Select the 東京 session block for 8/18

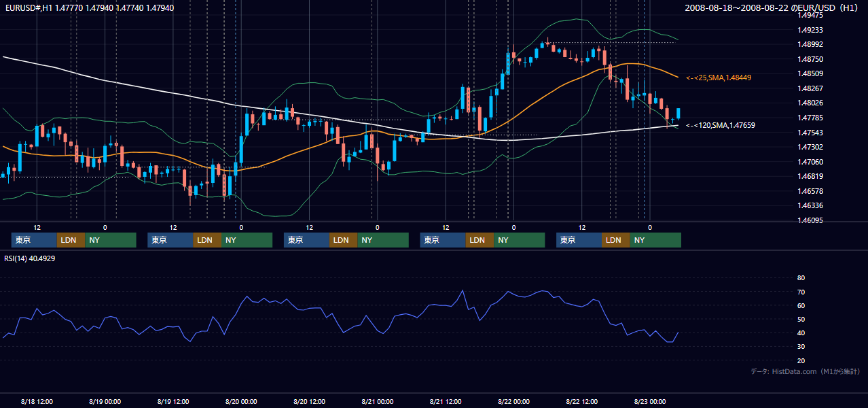(34, 240)
